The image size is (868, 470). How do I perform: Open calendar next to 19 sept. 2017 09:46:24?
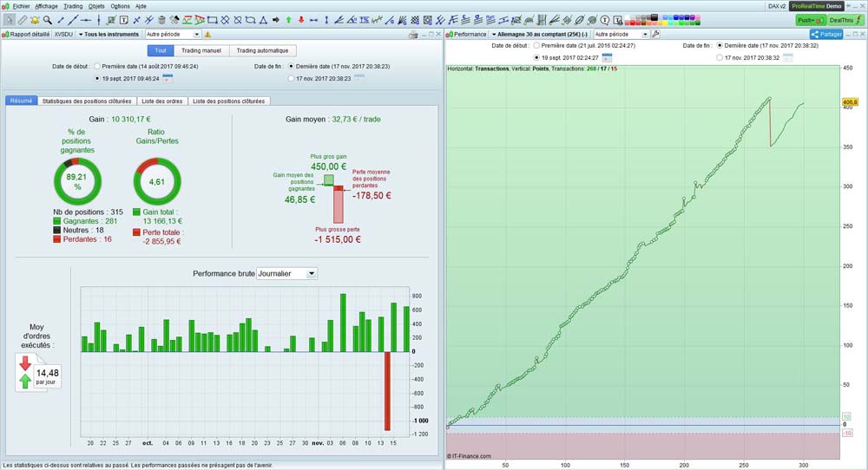(168, 79)
